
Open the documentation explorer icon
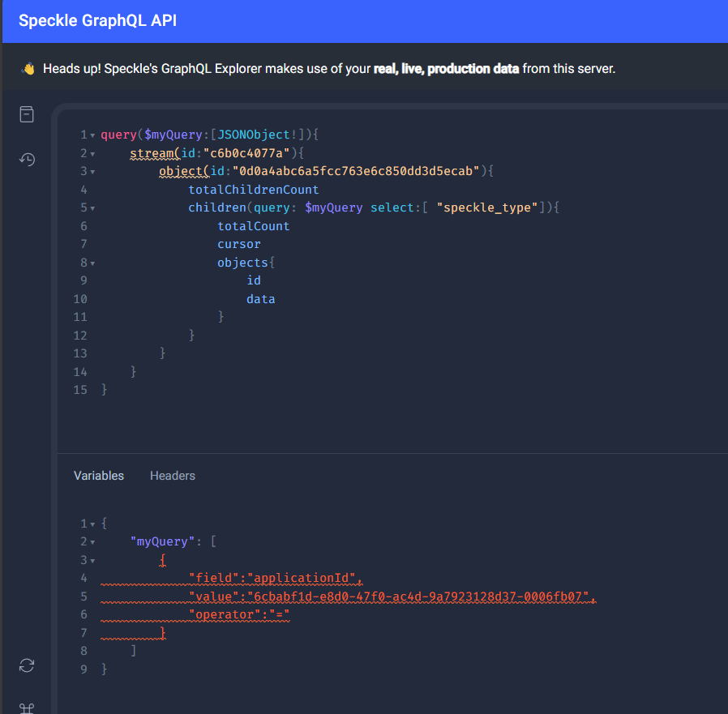[x=27, y=114]
